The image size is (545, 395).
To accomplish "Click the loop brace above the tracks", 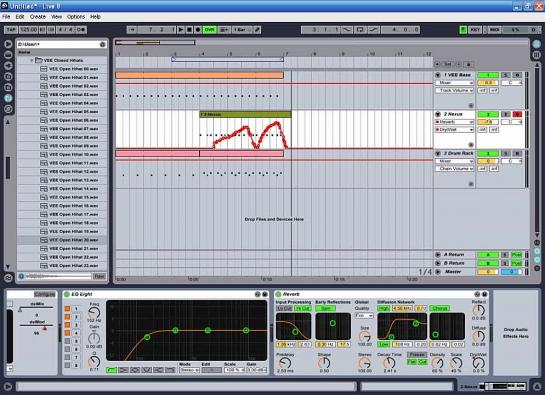I will (228, 59).
